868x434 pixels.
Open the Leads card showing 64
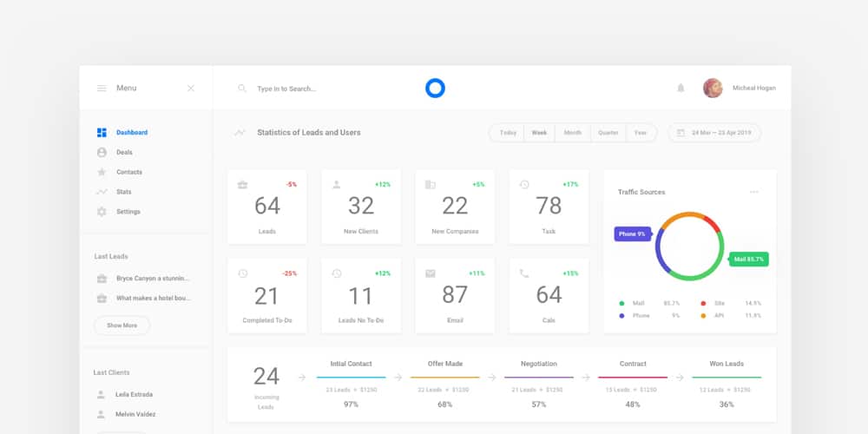tap(266, 207)
